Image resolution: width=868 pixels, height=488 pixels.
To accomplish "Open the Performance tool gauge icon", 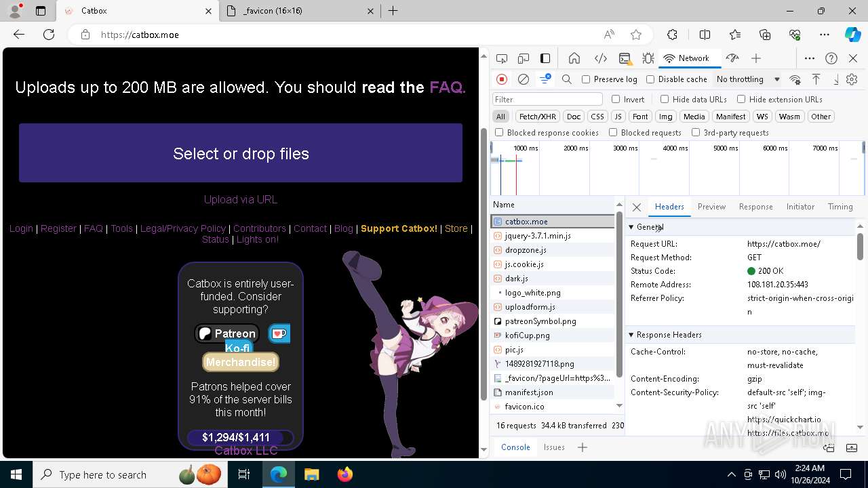I will pos(732,58).
